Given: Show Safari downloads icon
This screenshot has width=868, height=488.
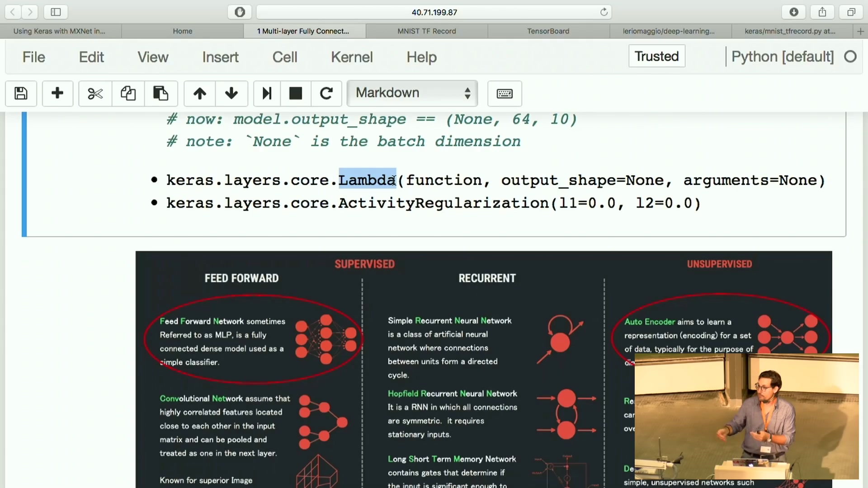Looking at the screenshot, I should (794, 12).
